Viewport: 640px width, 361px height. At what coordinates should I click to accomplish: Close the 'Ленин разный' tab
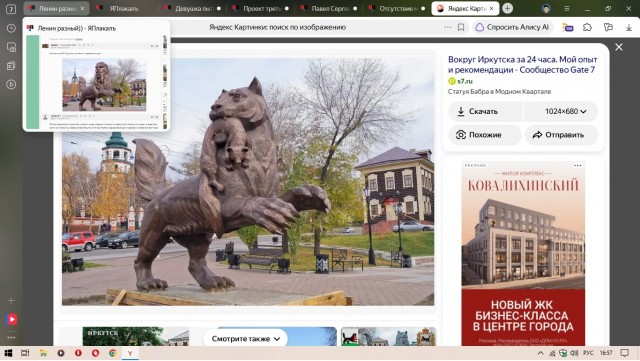82,8
